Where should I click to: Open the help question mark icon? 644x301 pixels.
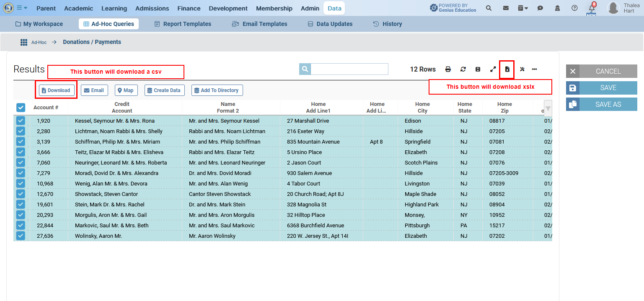pyautogui.click(x=574, y=8)
